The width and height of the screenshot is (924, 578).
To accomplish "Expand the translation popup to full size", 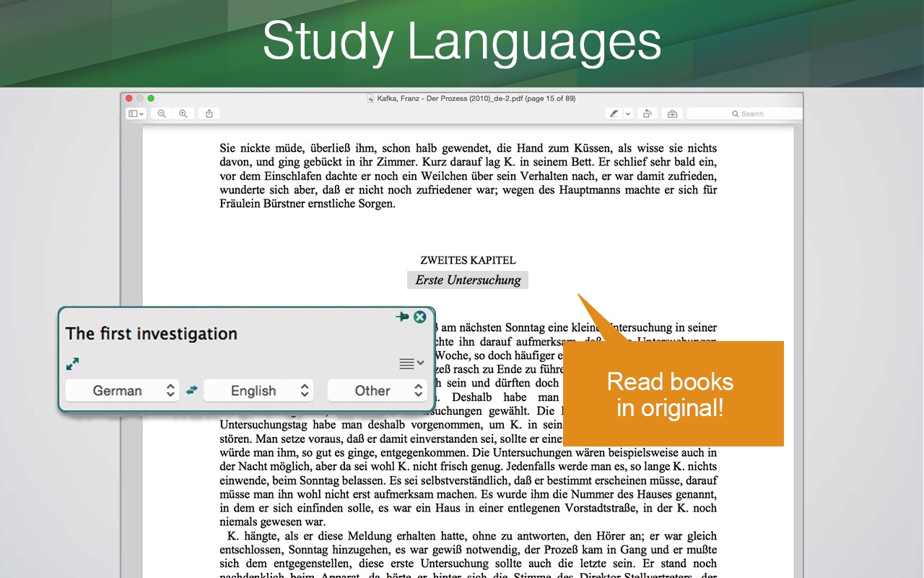I will [x=72, y=363].
